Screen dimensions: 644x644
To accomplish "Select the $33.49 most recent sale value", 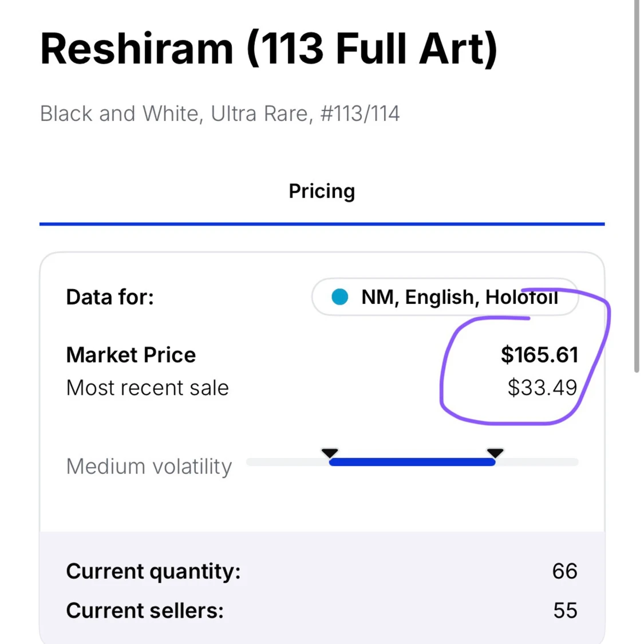I will (542, 388).
